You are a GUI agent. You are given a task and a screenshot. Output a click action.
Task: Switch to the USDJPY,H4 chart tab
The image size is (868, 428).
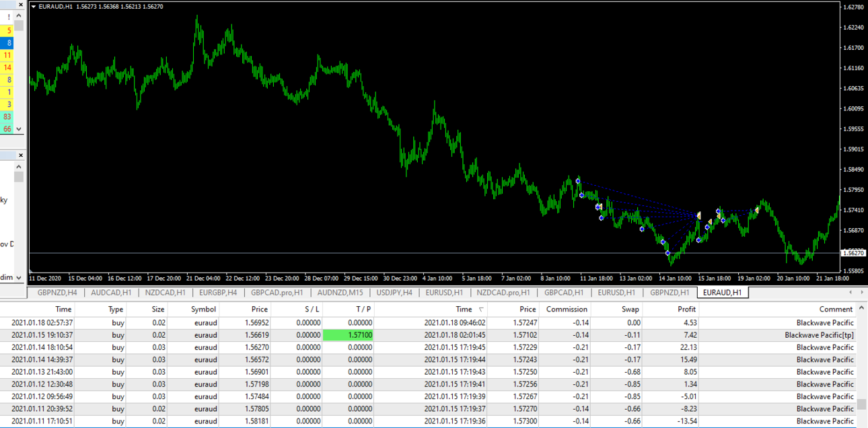394,293
